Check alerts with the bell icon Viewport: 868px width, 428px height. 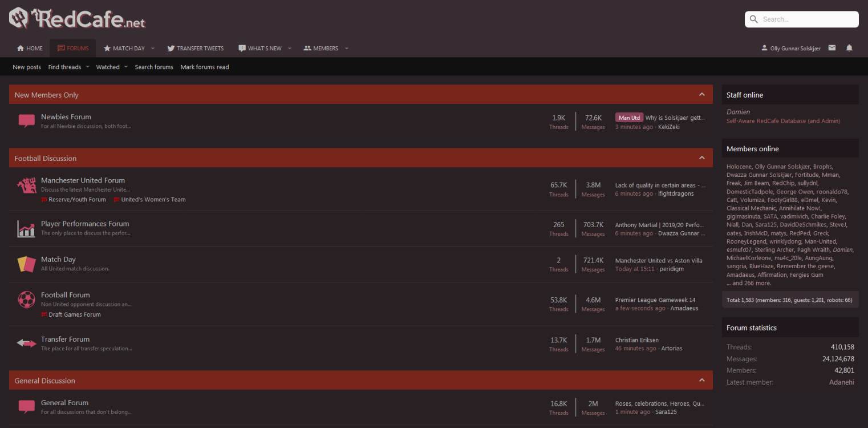[849, 48]
